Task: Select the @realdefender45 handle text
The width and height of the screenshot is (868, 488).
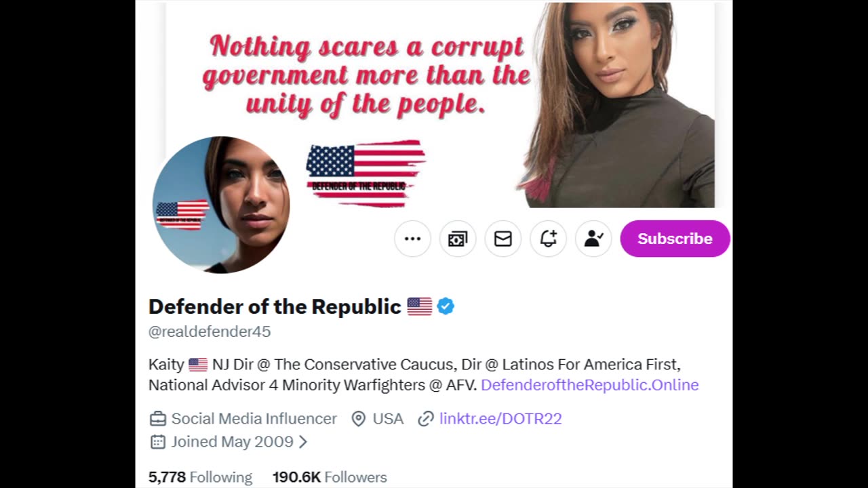Action: point(210,331)
